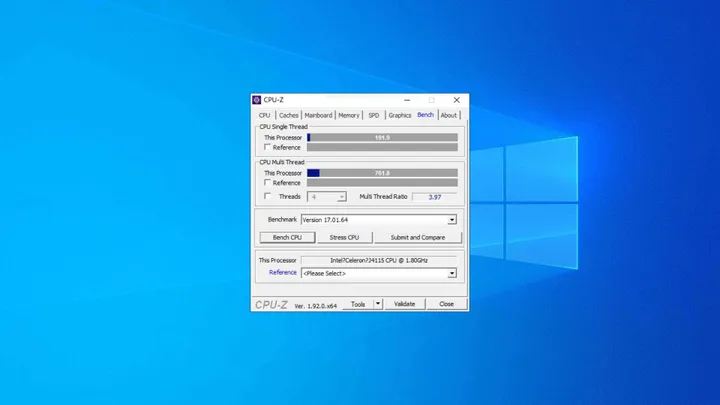Screen dimensions: 720x405
Task: Close the CPU-Z window with X
Action: coord(456,100)
